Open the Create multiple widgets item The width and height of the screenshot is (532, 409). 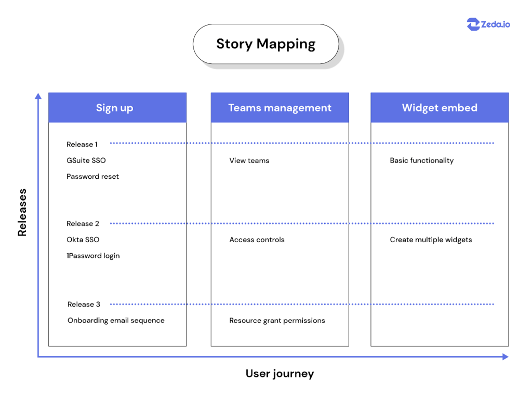tap(431, 240)
